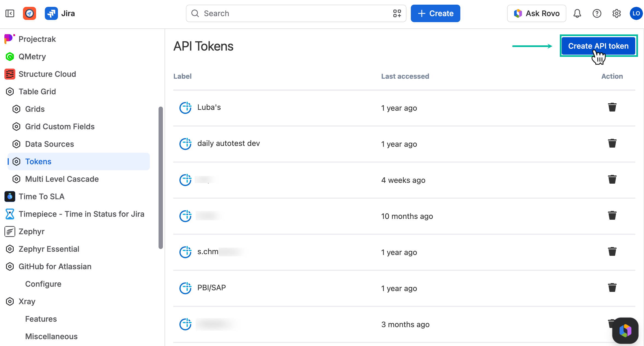Delete the PBI/SAP token

(x=612, y=288)
